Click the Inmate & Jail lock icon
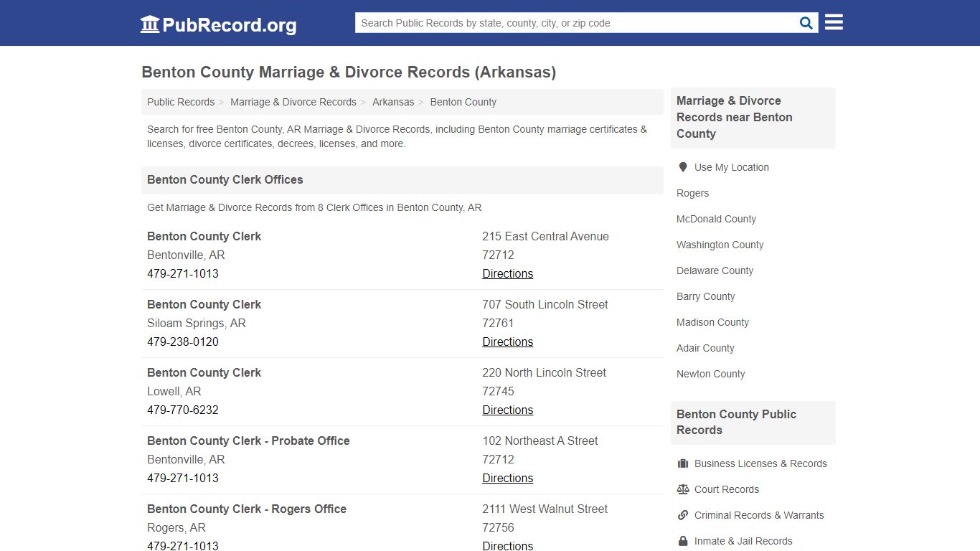Screen dimensions: 980x551 pyautogui.click(x=683, y=541)
